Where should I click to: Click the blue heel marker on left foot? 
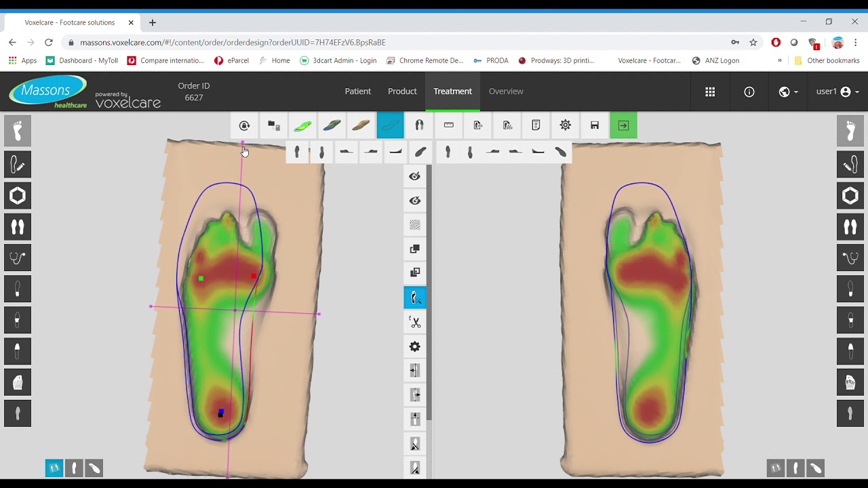pos(221,412)
